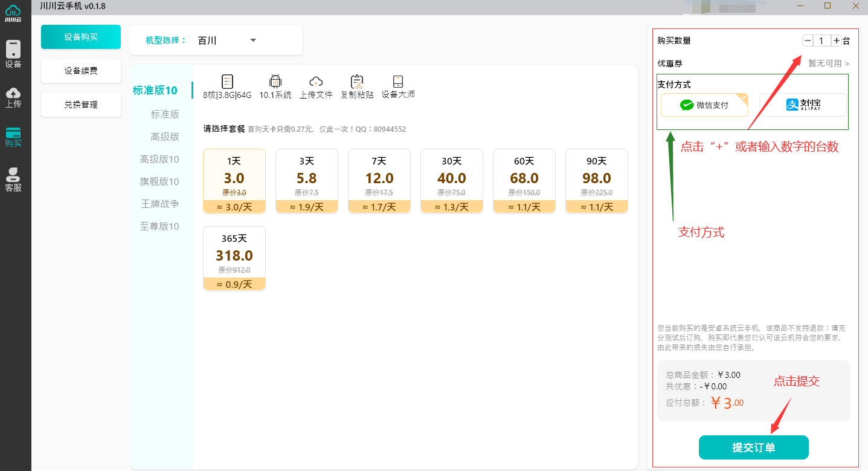Image resolution: width=868 pixels, height=471 pixels.
Task: Choose the 30天 package for 40.0
Action: (x=452, y=181)
